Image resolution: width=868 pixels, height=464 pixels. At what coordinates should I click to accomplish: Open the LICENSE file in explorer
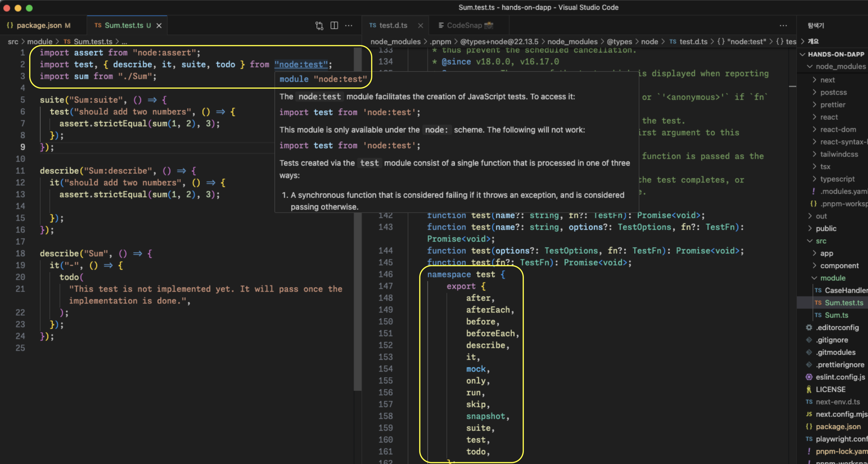click(830, 389)
